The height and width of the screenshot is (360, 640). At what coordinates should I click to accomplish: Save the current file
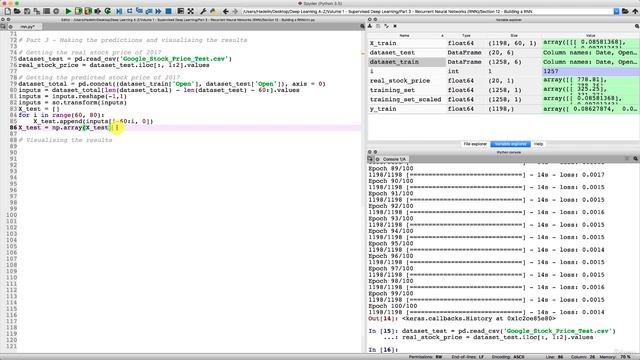[27, 11]
